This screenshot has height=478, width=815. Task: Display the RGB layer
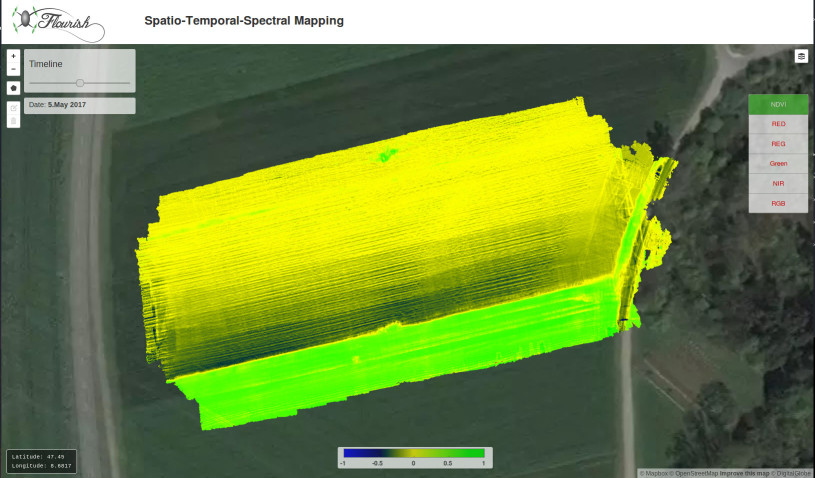[778, 203]
